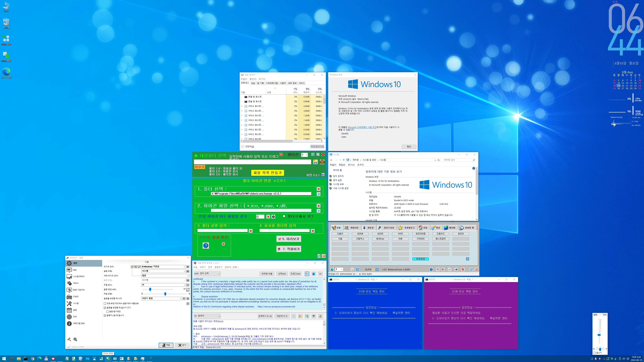Viewport: 644px width, 362px height.
Task: Click briefcase icon in target folder tool
Action: (322, 162)
